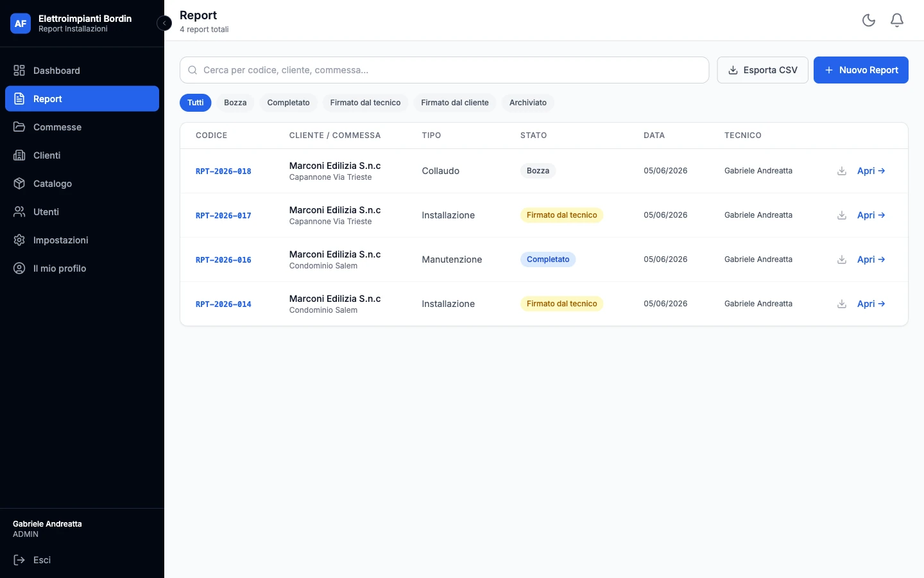Open Il mio profilo page
Viewport: 924px width, 578px height.
click(82, 268)
